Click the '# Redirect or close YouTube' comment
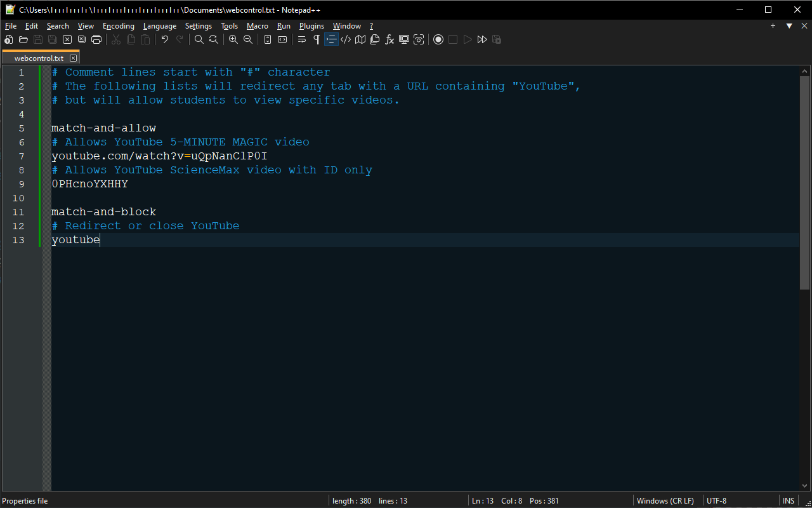The height and width of the screenshot is (508, 812). click(145, 225)
